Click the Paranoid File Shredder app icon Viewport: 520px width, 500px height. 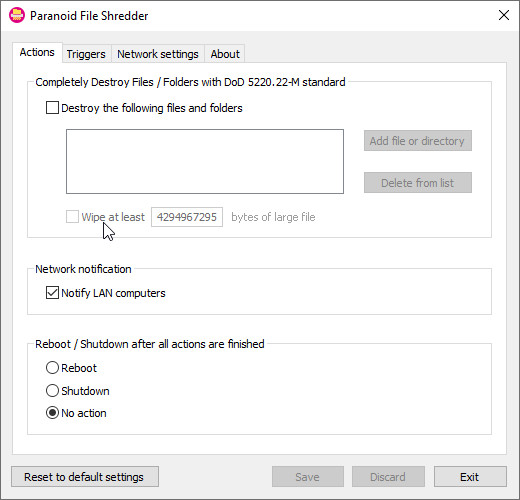tap(17, 15)
